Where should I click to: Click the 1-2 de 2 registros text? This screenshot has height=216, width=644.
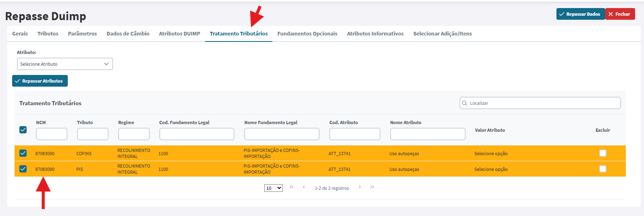332,188
